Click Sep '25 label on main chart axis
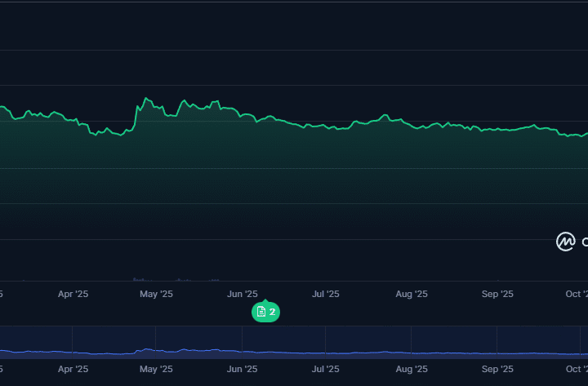The image size is (588, 386). [x=497, y=294]
